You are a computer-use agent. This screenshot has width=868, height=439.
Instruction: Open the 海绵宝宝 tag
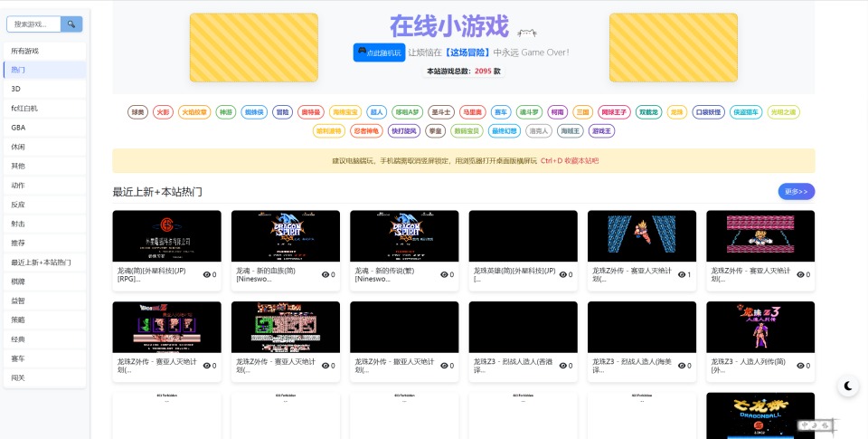344,112
